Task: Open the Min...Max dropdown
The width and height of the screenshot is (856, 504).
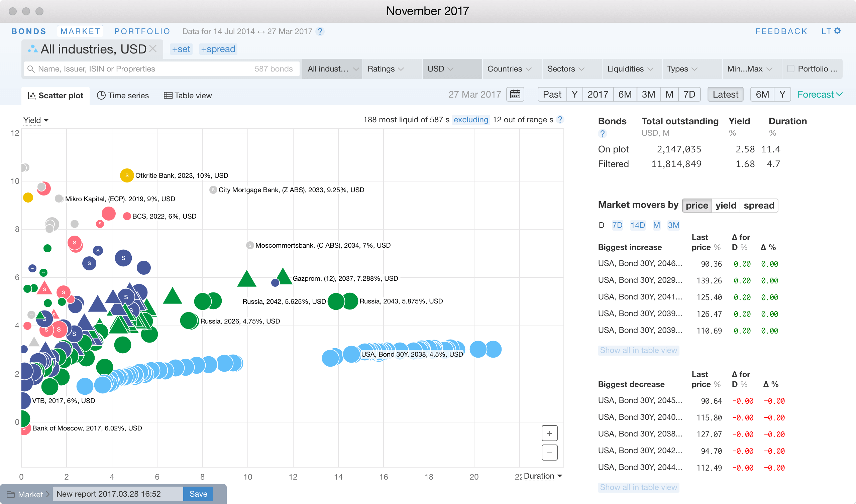Action: pos(752,69)
